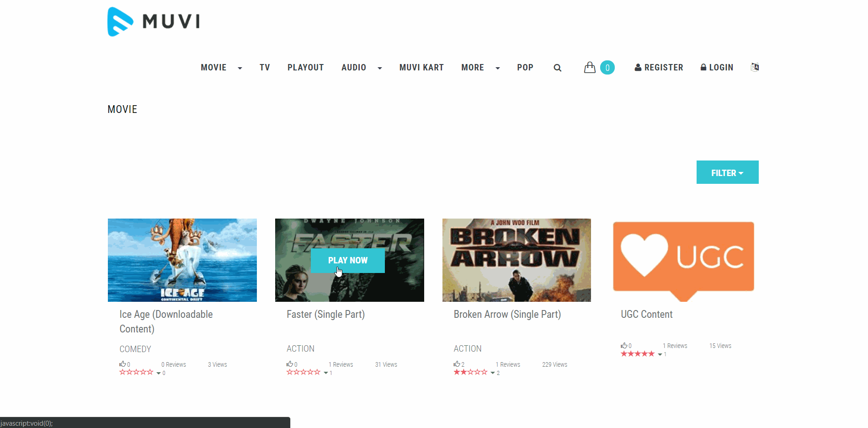Click the Login link

click(x=717, y=68)
